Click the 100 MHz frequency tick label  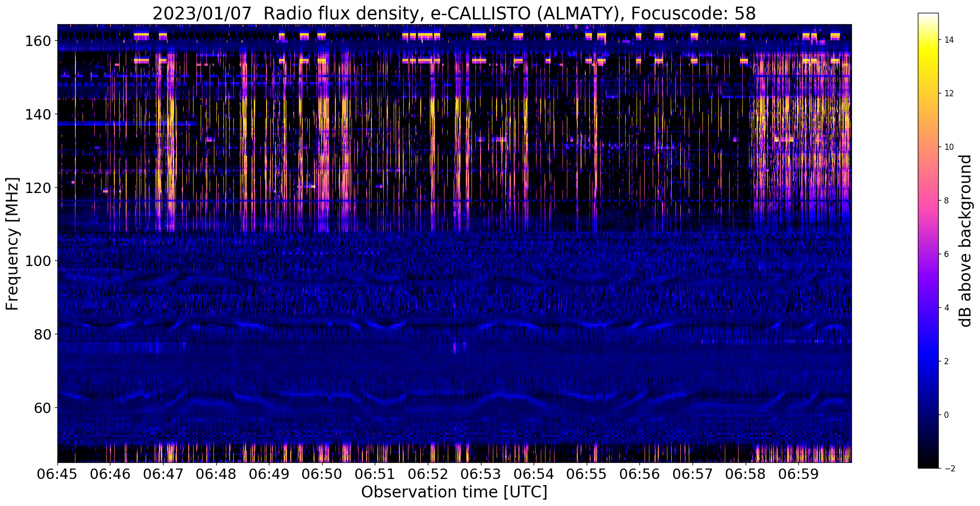(x=39, y=261)
